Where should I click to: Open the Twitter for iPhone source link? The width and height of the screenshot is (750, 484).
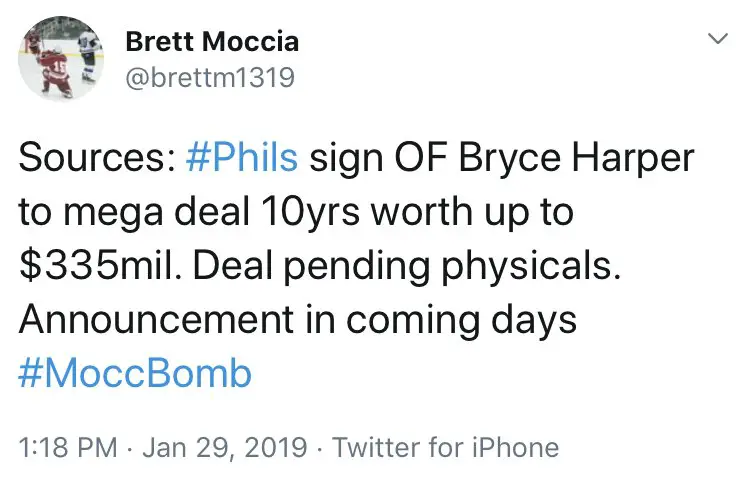[x=445, y=447]
